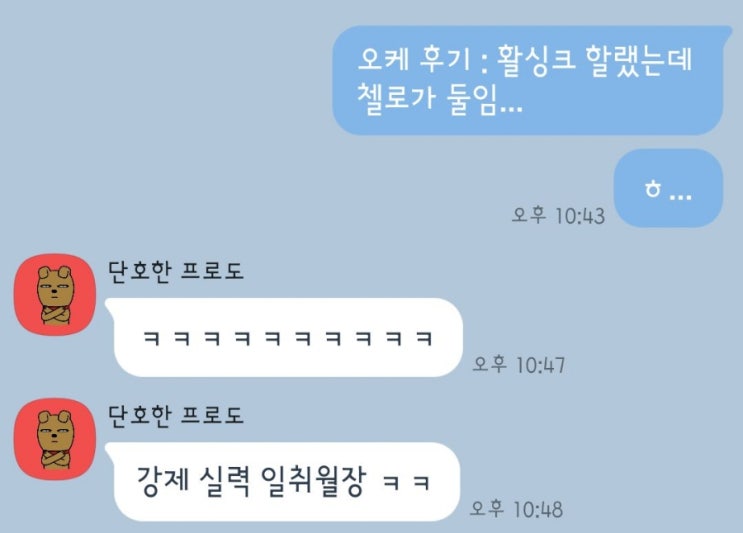
Task: Open the Frodo avatar beside the ㅋㅋㅋㅋ message
Action: tap(55, 295)
